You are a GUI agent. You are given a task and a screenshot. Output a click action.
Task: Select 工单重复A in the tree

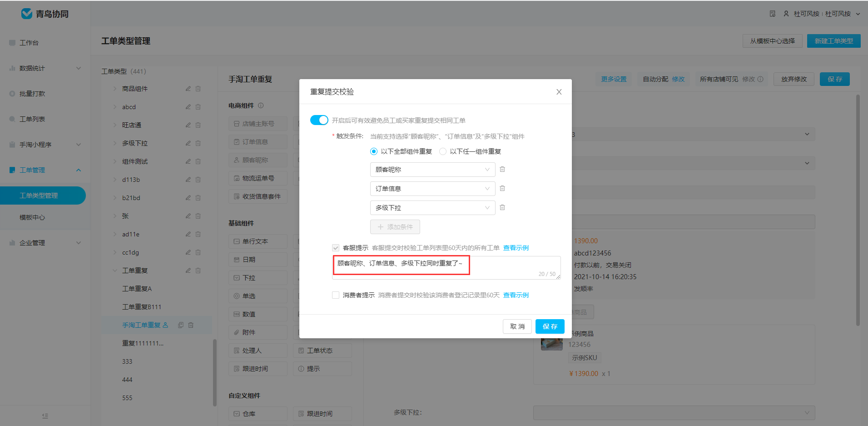tap(137, 289)
